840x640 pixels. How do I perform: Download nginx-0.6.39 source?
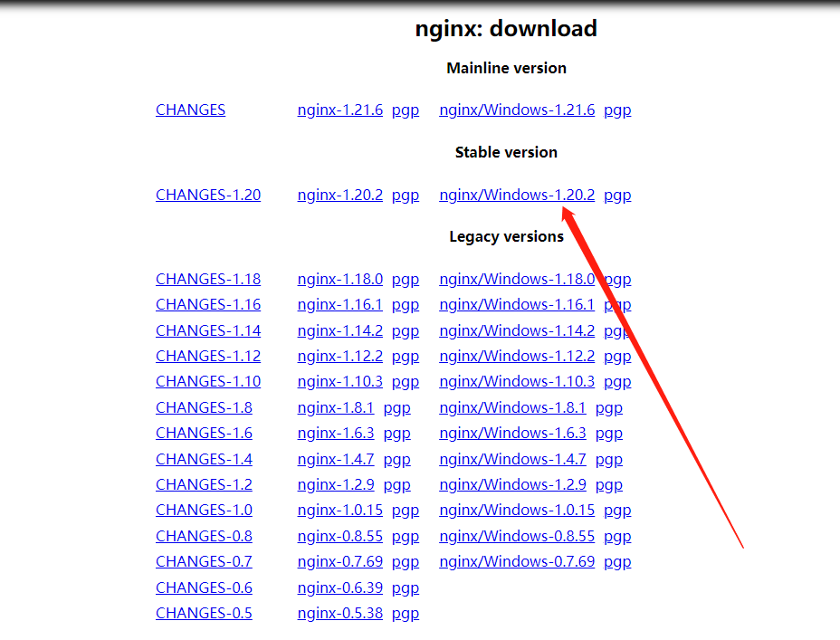tap(340, 587)
